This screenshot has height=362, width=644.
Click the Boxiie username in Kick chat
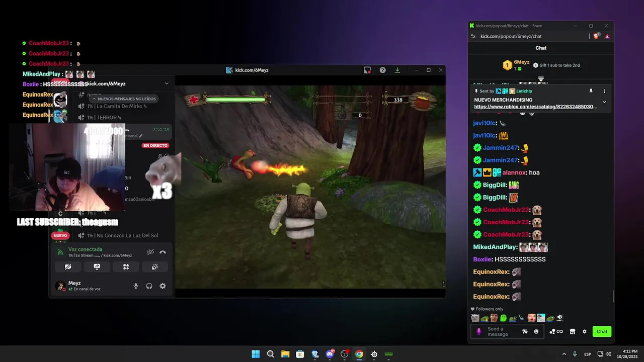point(482,259)
